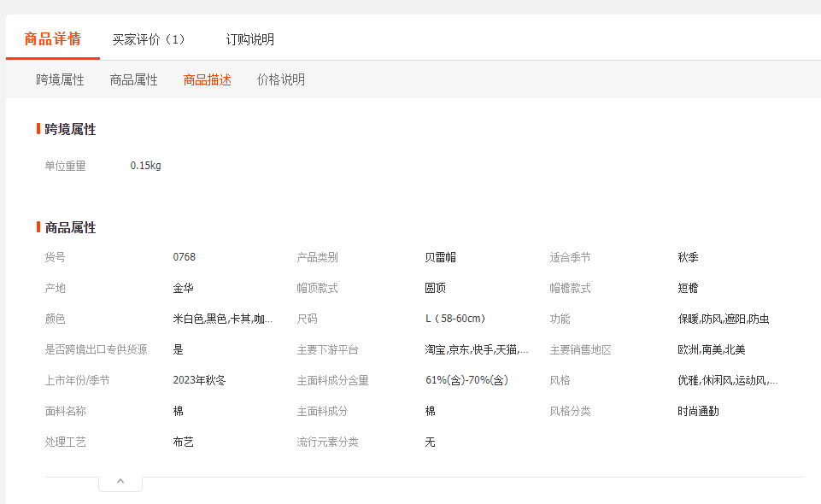Image resolution: width=821 pixels, height=504 pixels.
Task: Click the highlighted 商品描述 sub-tab
Action: 207,79
